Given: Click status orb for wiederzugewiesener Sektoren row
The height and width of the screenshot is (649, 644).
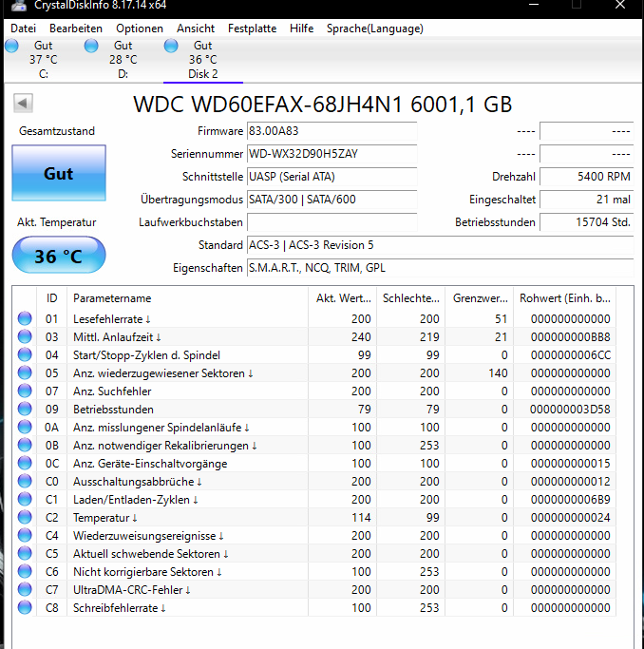Looking at the screenshot, I should click(25, 372).
